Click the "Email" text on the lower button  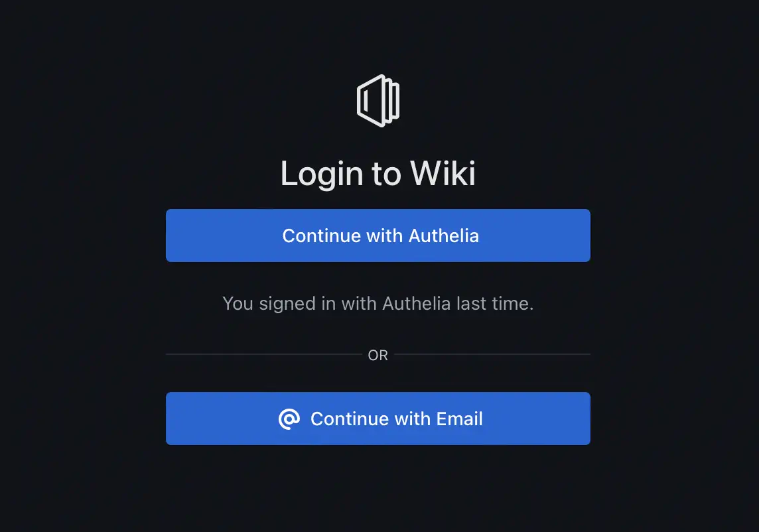coord(459,419)
